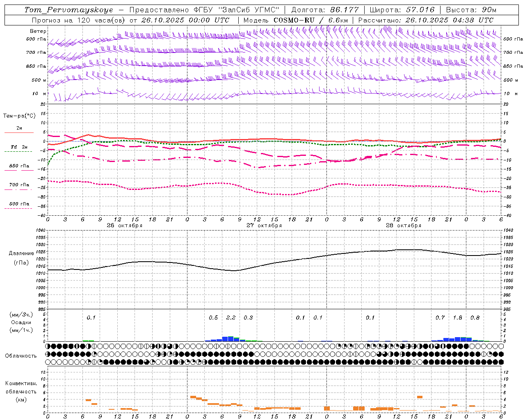Click the 'Прогноз на 120 часа(ов)' forecast header
The width and height of the screenshot is (525, 420).
[78, 20]
